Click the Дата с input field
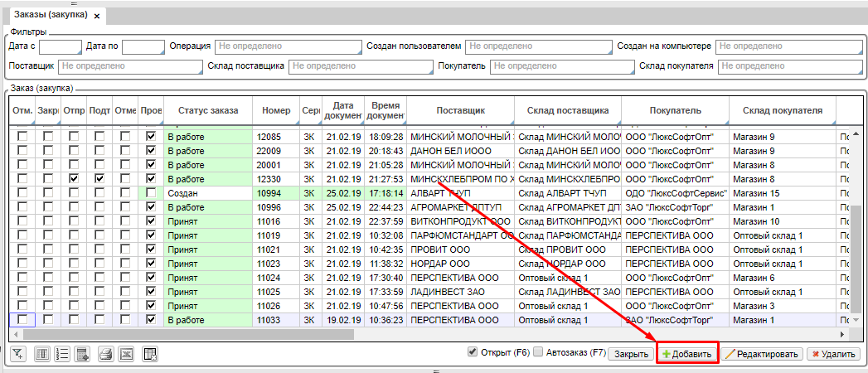 [60, 46]
